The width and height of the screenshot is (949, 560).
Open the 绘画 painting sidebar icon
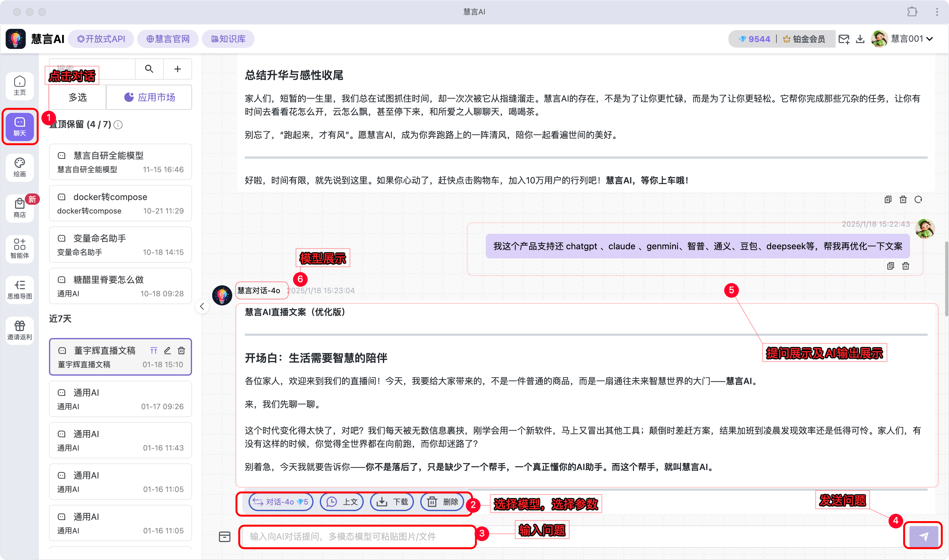pyautogui.click(x=20, y=167)
